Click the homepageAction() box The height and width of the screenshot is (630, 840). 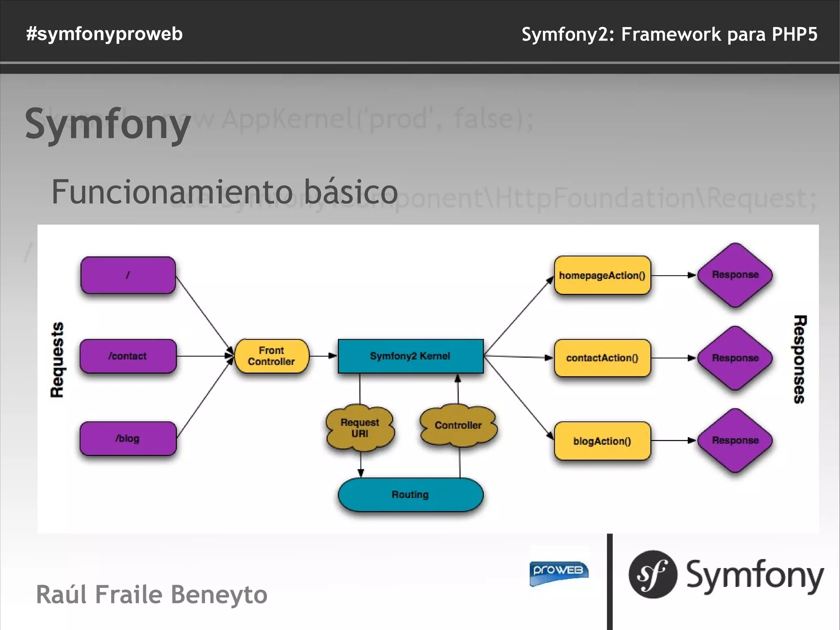(x=602, y=275)
